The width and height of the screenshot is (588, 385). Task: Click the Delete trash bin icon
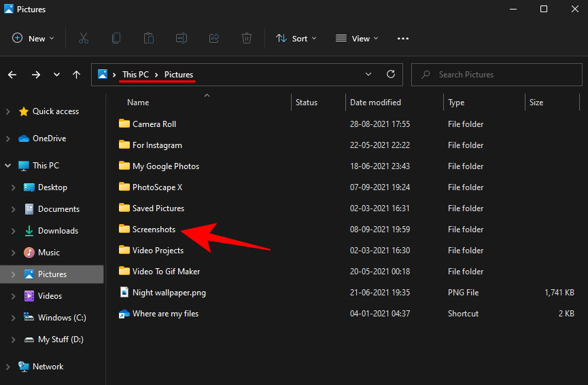pos(247,39)
